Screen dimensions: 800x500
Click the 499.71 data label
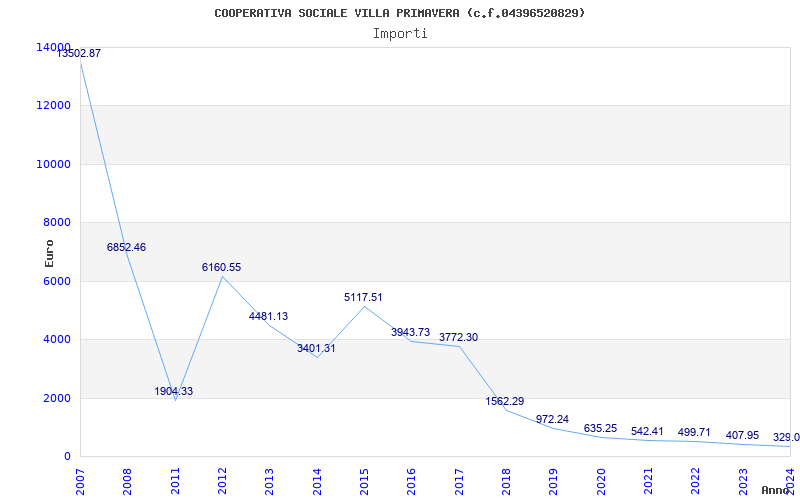(x=694, y=433)
